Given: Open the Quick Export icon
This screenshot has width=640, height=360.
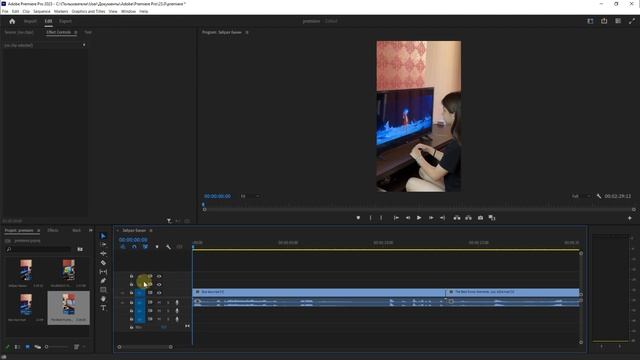Looking at the screenshot, I should point(604,21).
